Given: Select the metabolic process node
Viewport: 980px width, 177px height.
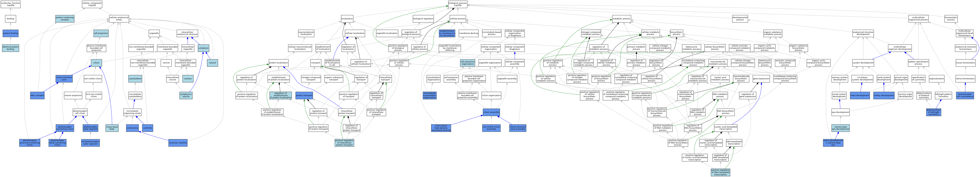Looking at the screenshot, I should 622,18.
